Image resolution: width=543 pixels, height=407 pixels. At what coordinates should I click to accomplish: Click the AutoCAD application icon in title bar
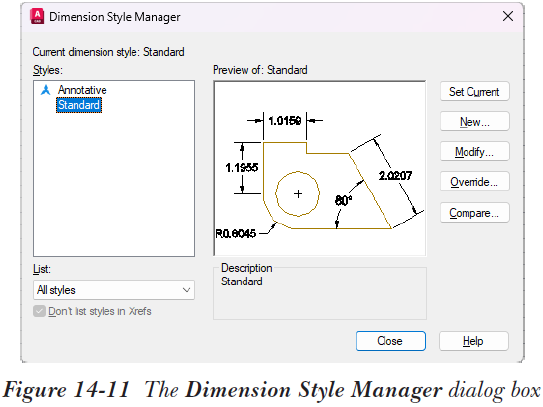[37, 16]
